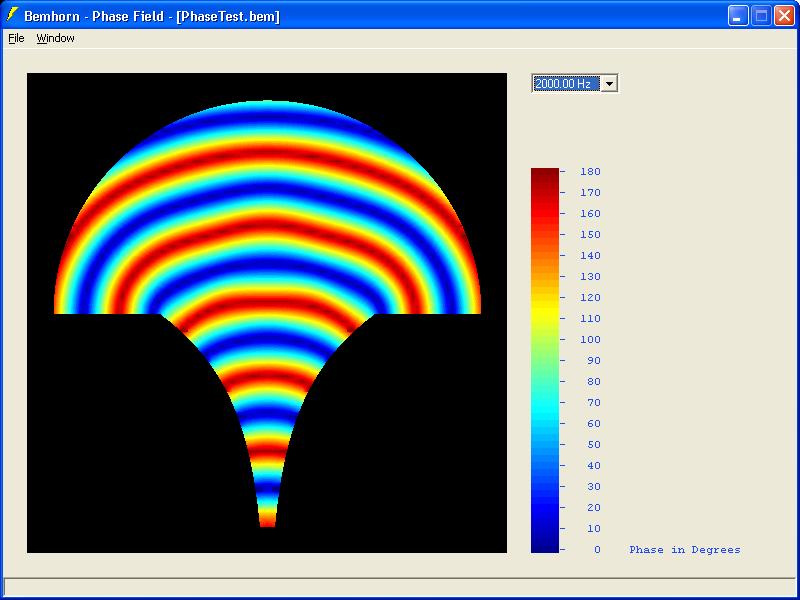Click the 120 scale label

click(x=590, y=297)
